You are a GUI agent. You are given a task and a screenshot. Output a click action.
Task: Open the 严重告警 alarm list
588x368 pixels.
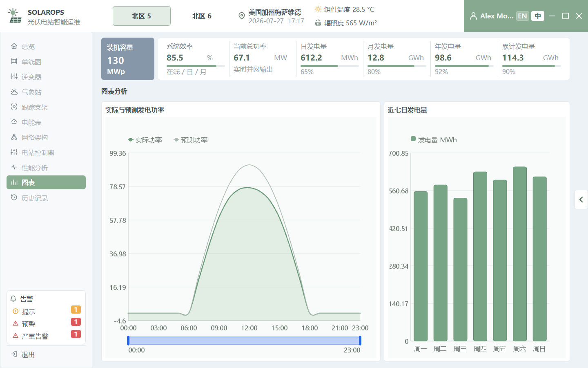46,336
